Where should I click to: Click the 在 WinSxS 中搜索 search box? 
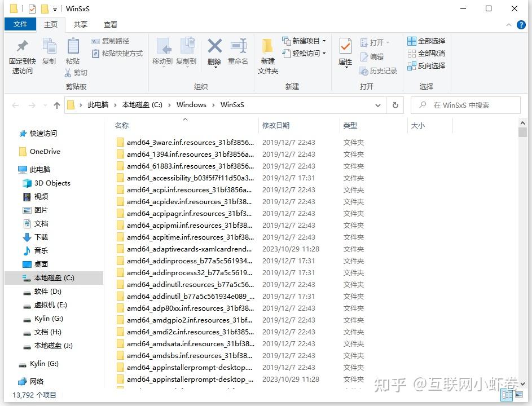tap(465, 105)
